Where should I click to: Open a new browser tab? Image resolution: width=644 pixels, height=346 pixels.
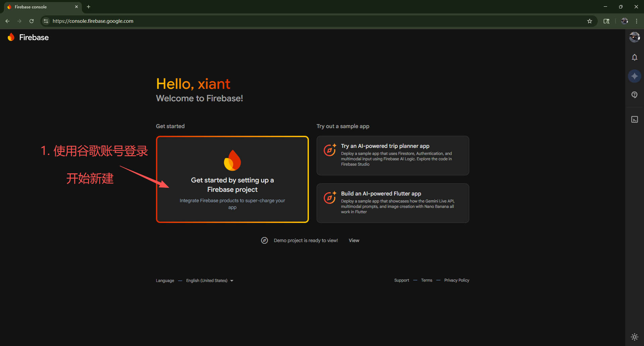[89, 7]
